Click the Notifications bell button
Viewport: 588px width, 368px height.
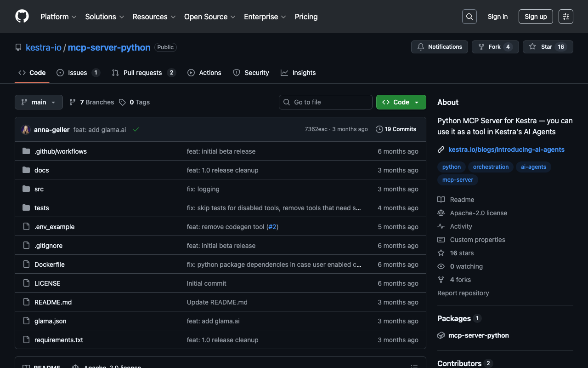tap(440, 47)
